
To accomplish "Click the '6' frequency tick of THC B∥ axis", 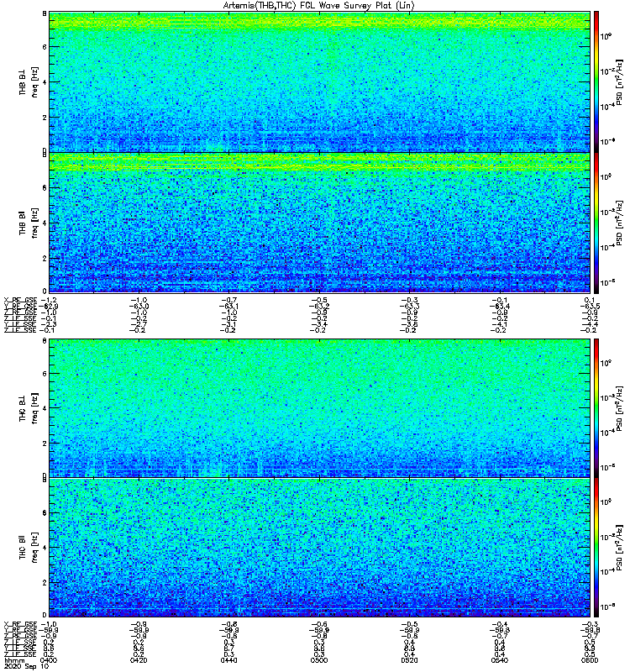I will click(45, 513).
